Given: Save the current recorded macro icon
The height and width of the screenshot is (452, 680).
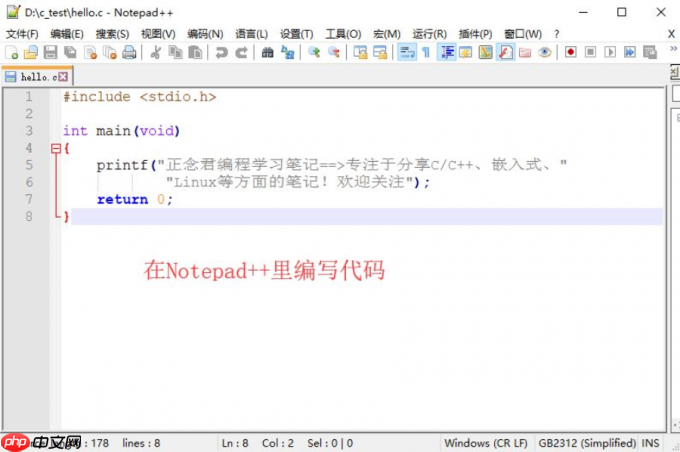Looking at the screenshot, I should click(650, 52).
